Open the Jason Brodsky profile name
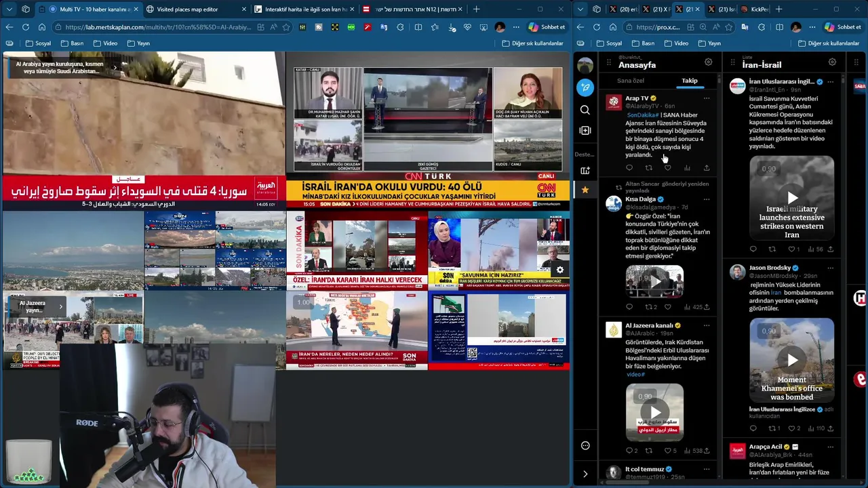Image resolution: width=868 pixels, height=488 pixels. tap(770, 268)
